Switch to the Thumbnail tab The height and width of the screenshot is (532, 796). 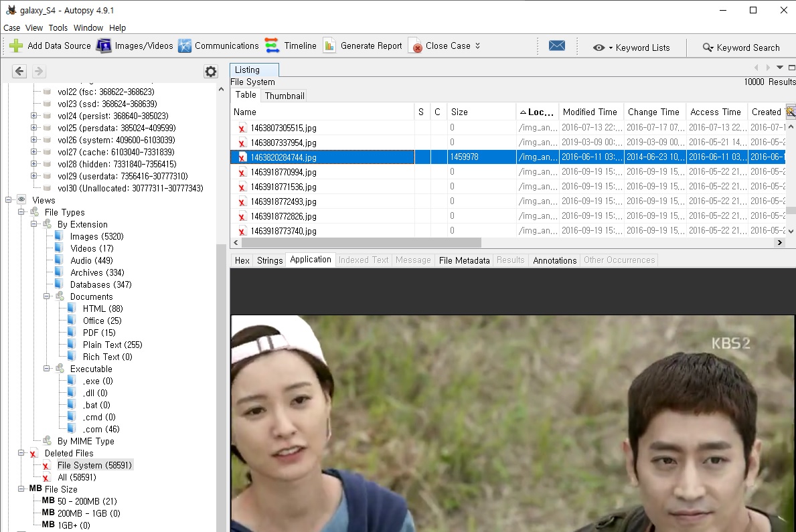click(x=285, y=96)
